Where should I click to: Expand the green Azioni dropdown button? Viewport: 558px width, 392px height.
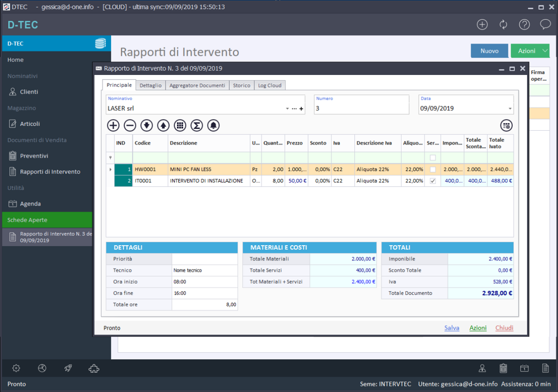[545, 51]
